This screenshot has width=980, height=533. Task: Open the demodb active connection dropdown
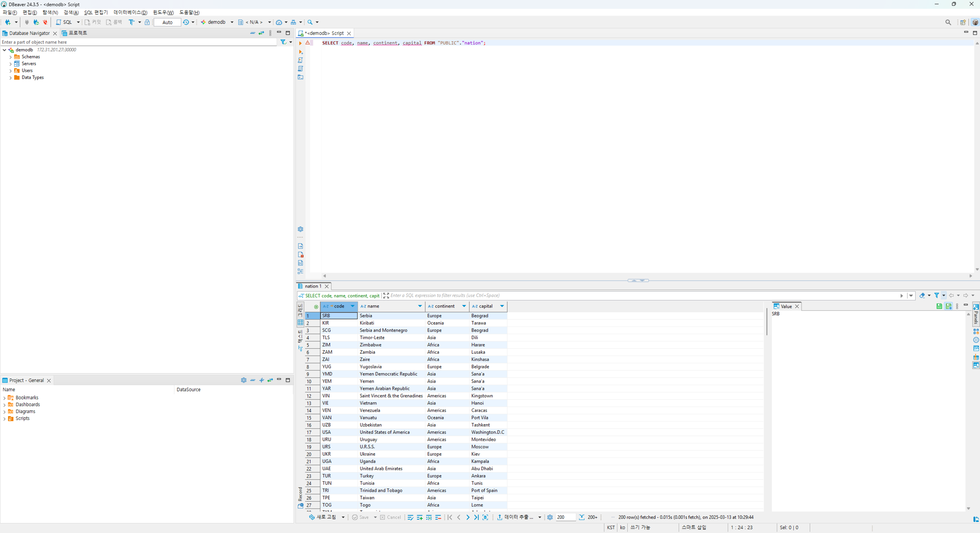217,22
